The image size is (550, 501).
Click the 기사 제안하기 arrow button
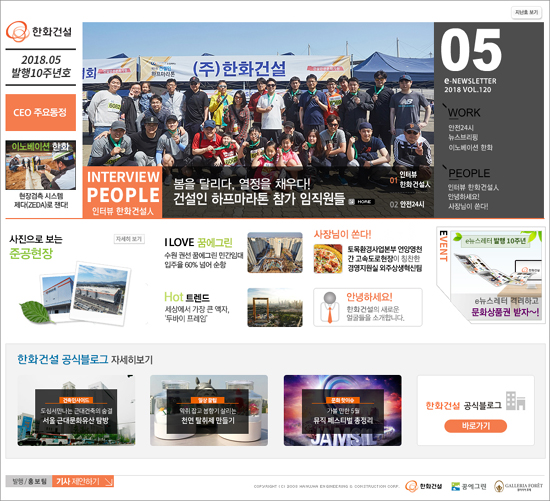click(x=83, y=481)
